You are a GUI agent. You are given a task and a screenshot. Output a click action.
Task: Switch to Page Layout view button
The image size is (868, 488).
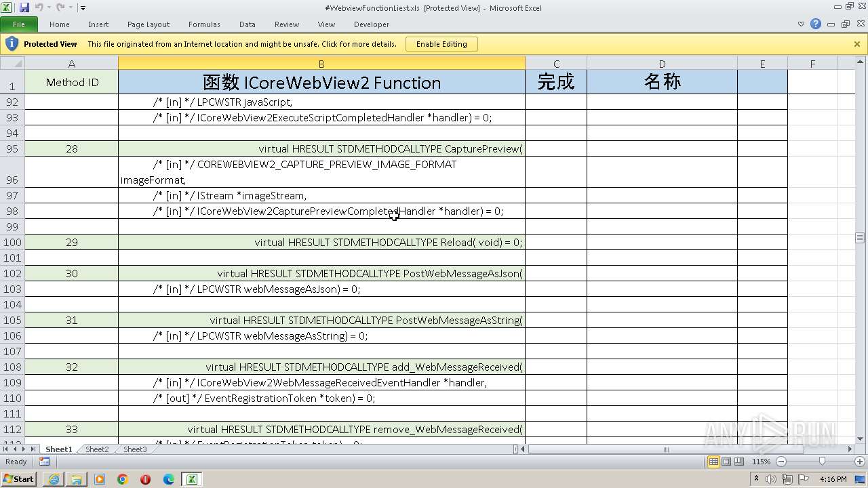pos(726,462)
